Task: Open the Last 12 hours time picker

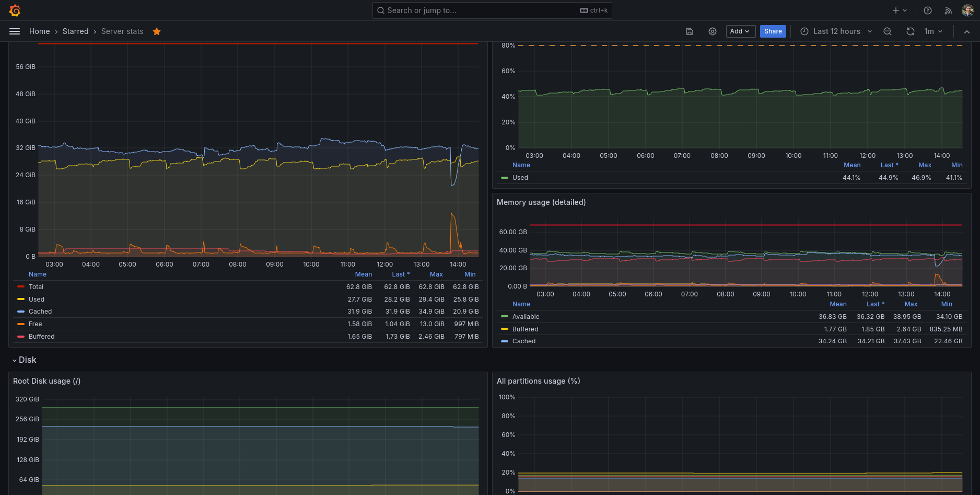Action: coord(836,31)
